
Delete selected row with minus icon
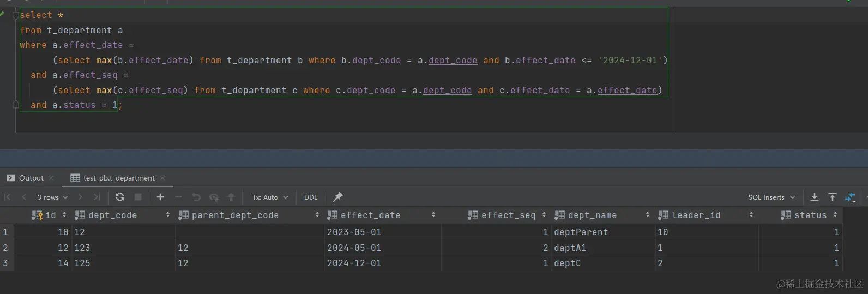click(178, 197)
